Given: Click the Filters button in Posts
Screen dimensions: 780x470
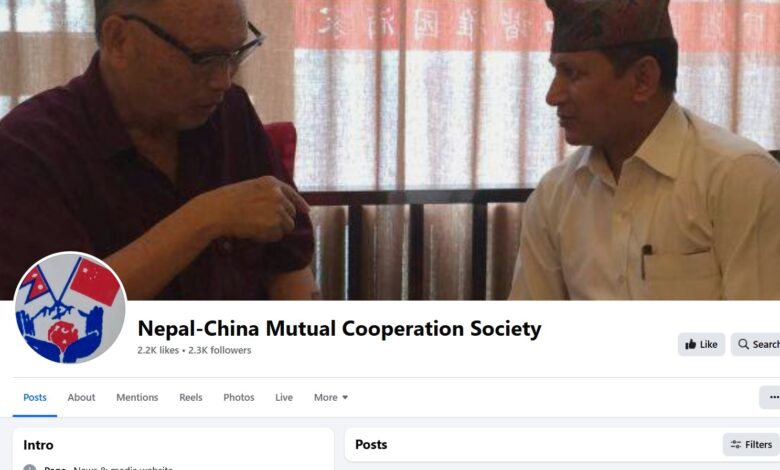Looking at the screenshot, I should pyautogui.click(x=751, y=445).
